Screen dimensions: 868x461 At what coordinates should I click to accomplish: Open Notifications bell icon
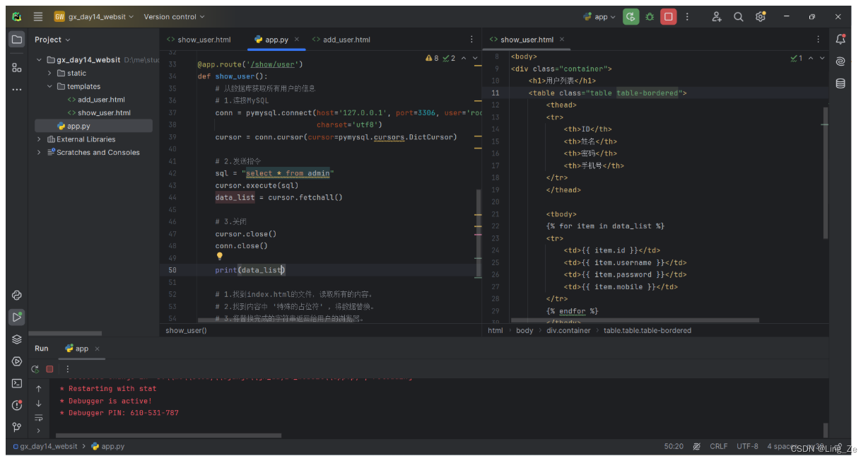[x=840, y=40]
